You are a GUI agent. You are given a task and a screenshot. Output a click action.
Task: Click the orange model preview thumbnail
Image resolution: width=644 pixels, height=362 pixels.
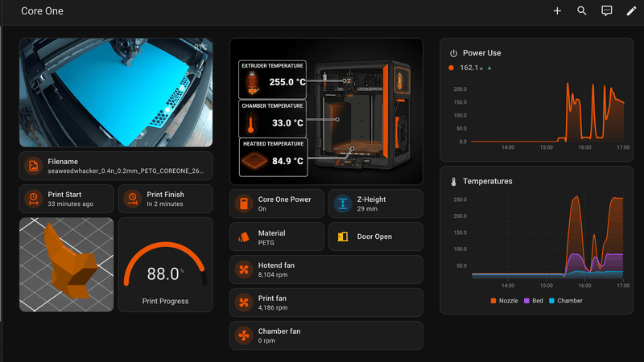tap(67, 265)
